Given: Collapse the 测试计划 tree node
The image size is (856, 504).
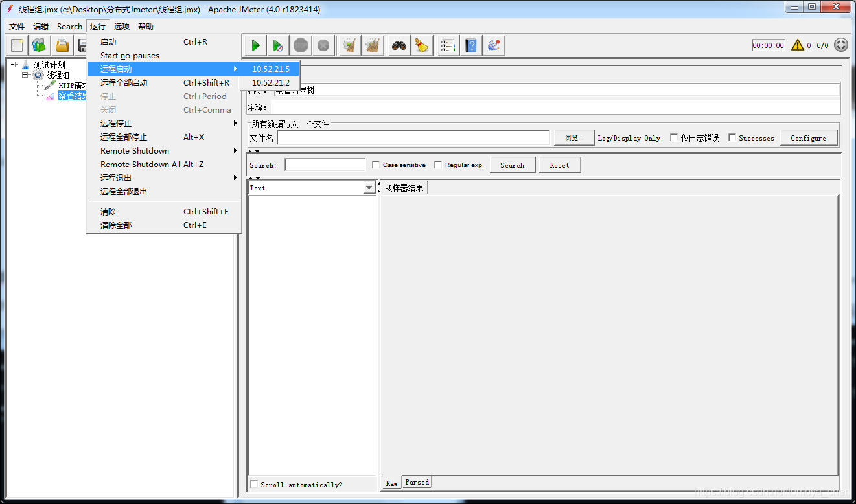Looking at the screenshot, I should click(x=13, y=64).
